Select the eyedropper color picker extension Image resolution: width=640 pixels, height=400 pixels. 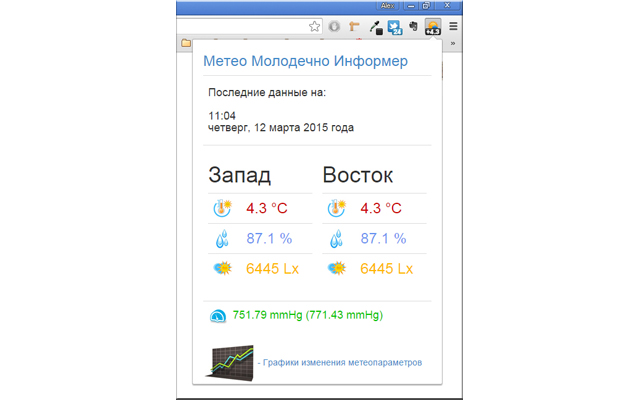coord(376,27)
